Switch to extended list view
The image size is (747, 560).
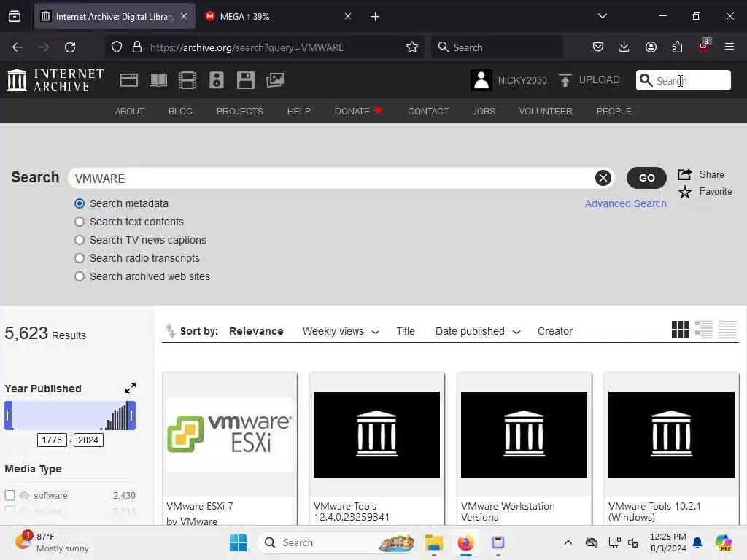(x=704, y=330)
